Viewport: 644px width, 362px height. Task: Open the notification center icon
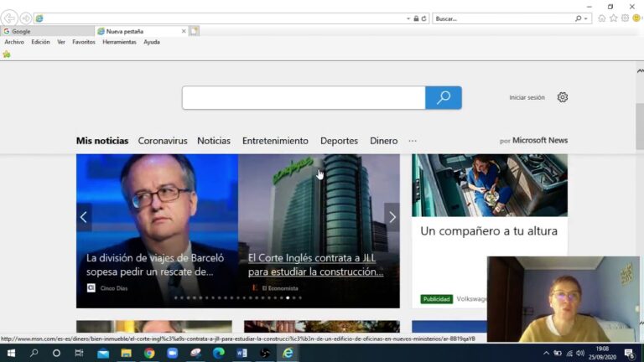pyautogui.click(x=630, y=353)
